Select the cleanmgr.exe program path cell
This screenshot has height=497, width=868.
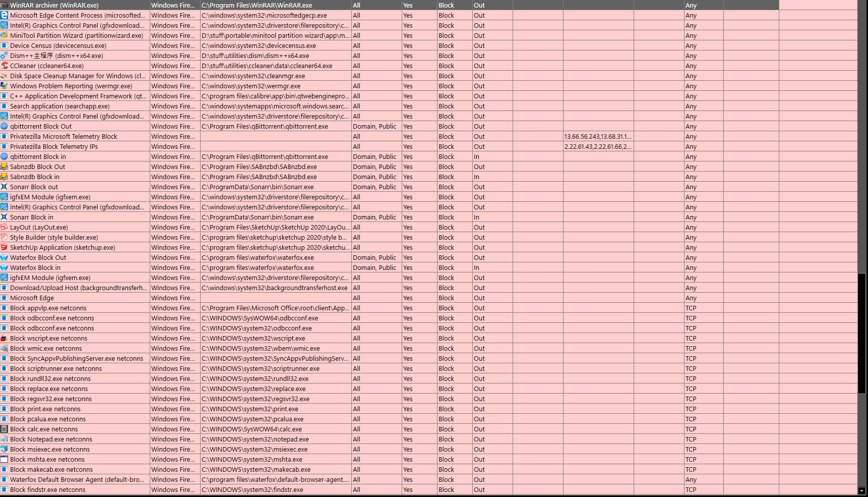[x=276, y=76]
